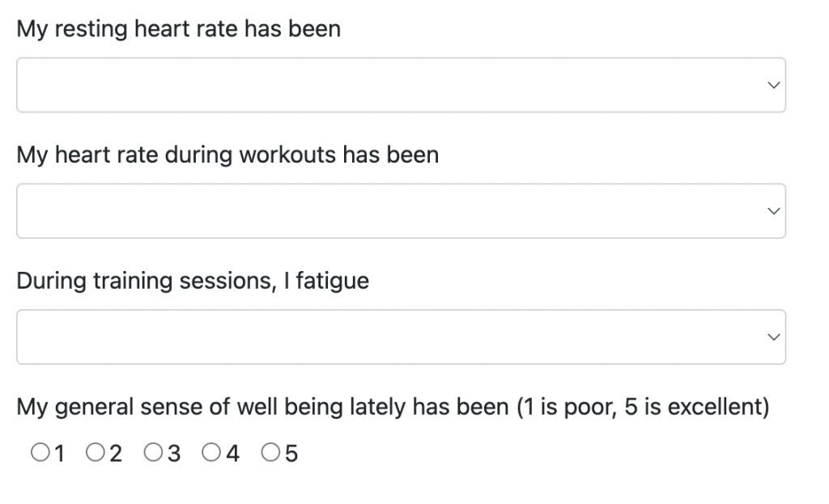829x504 pixels.
Task: Select well being radio button 5
Action: tap(270, 452)
